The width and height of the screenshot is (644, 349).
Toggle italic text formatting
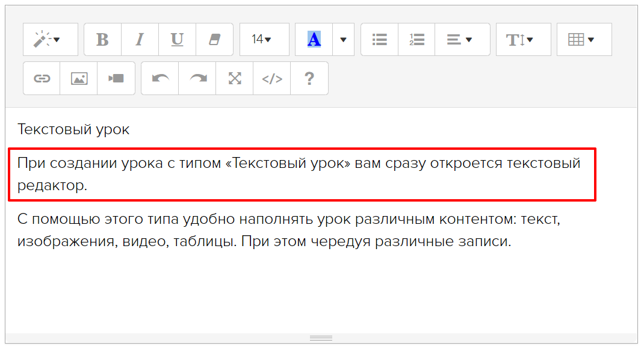click(x=140, y=40)
